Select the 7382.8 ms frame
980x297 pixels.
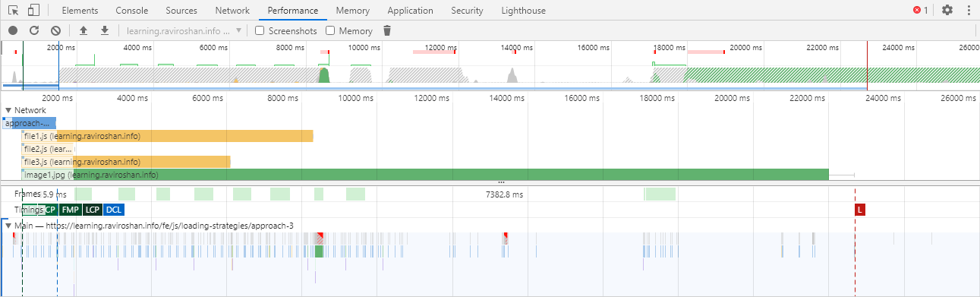pos(504,194)
